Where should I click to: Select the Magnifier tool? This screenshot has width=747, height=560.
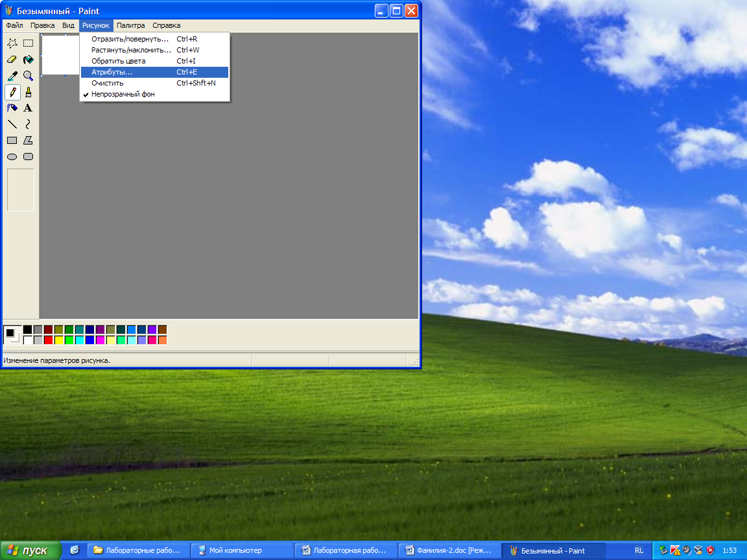[x=29, y=76]
